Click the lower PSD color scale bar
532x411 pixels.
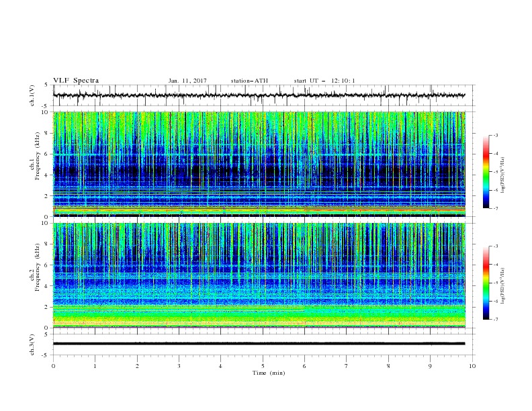coord(486,283)
